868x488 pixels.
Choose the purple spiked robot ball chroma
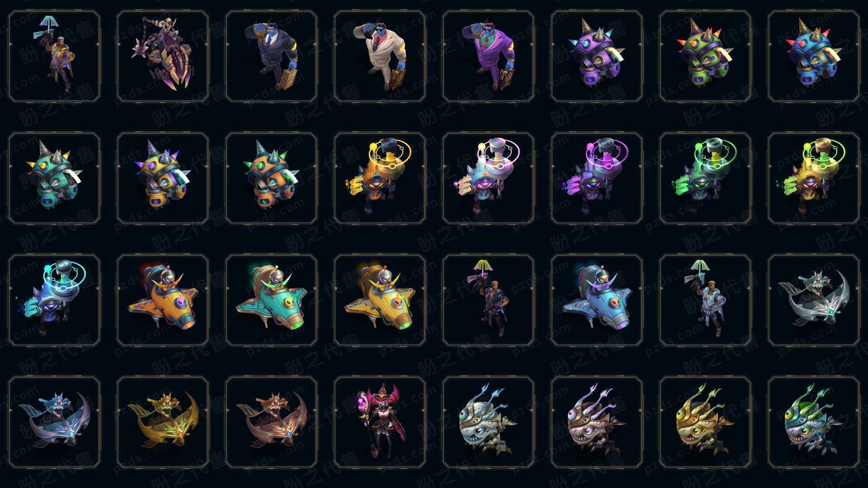596,56
